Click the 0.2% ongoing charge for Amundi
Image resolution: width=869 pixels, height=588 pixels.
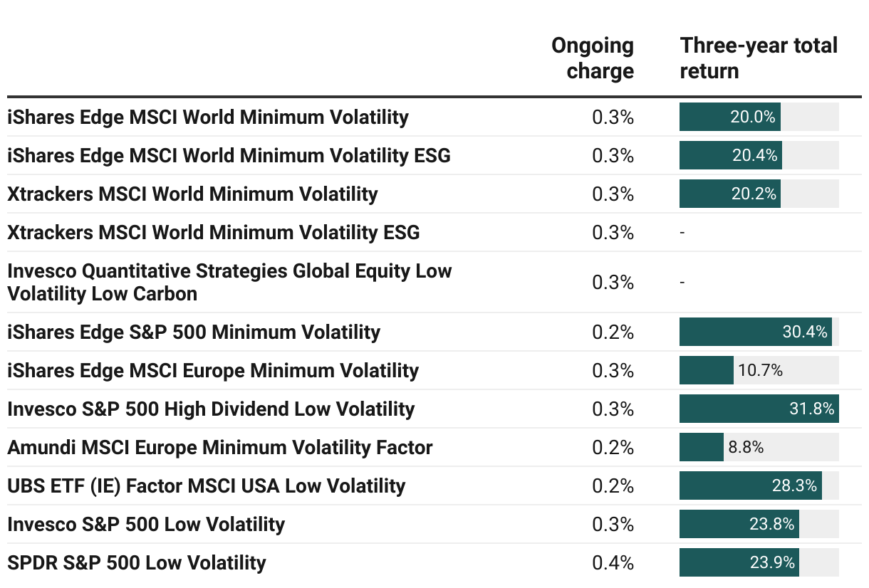613,447
